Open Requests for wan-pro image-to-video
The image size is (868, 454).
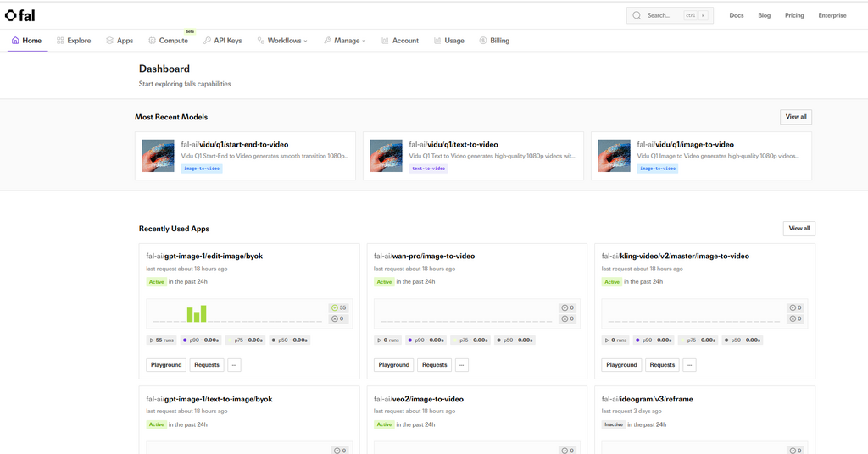[x=435, y=365]
